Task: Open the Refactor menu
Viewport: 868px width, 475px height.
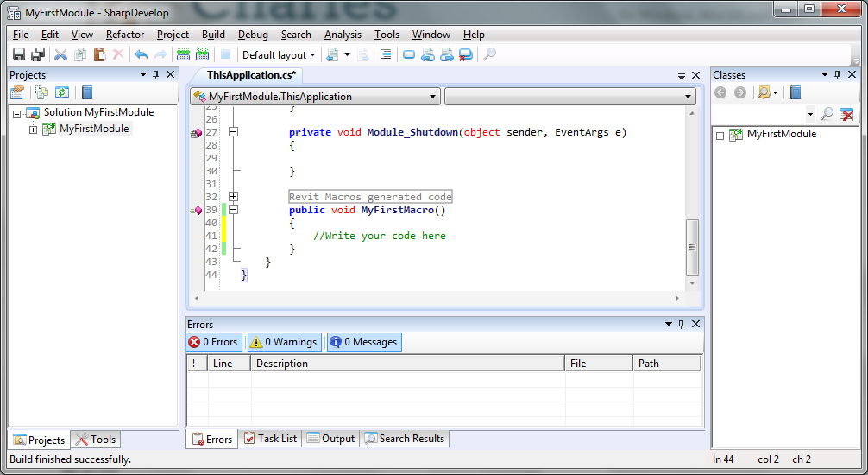Action: [125, 35]
